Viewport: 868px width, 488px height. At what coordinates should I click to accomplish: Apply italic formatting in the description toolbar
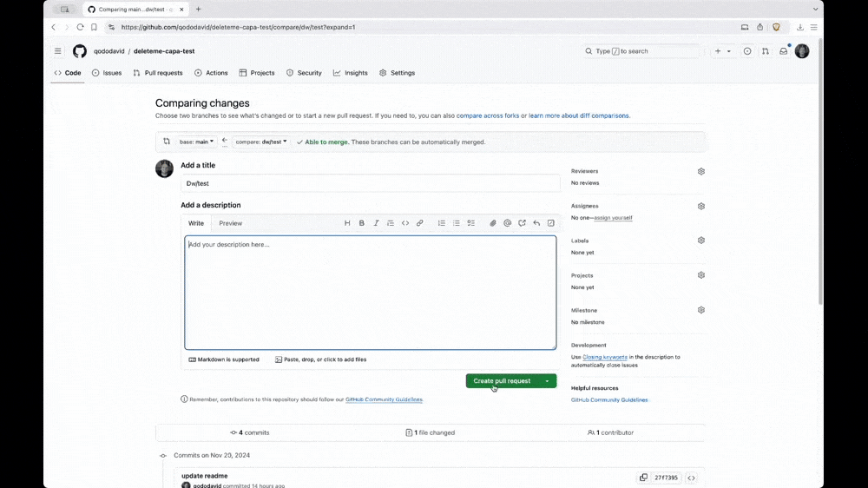pos(376,223)
